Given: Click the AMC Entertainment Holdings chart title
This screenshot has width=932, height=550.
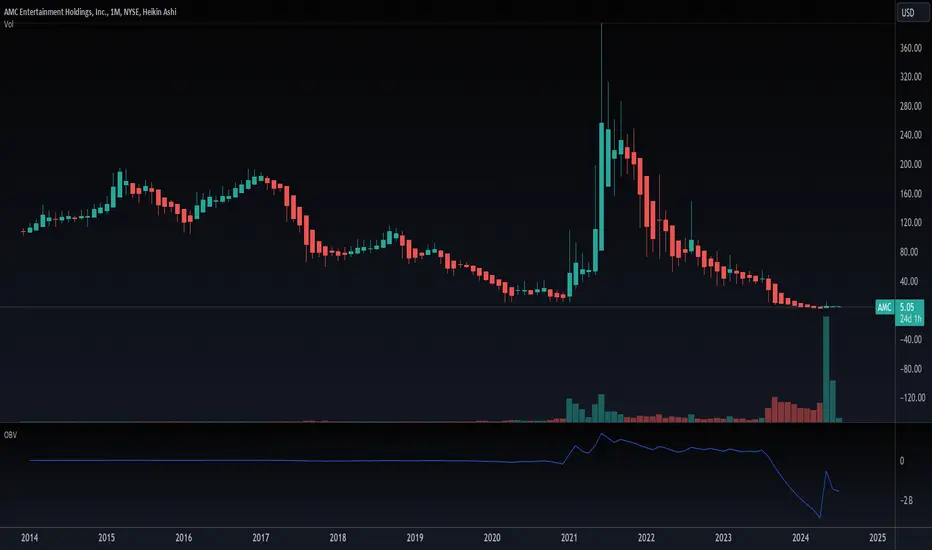Looking at the screenshot, I should click(x=90, y=11).
